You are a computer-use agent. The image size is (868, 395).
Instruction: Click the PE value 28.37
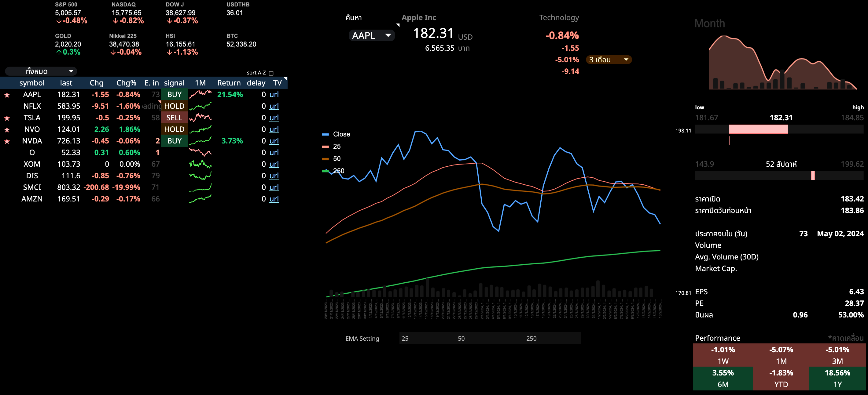point(854,303)
